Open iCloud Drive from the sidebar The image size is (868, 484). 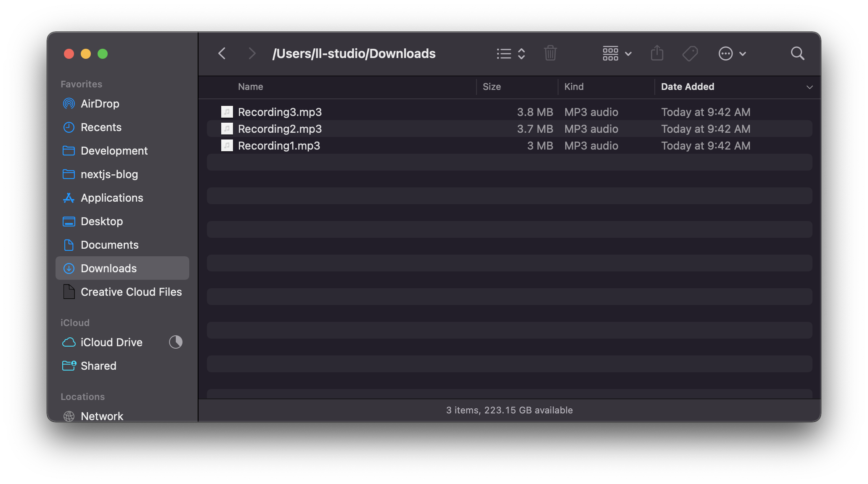pyautogui.click(x=111, y=342)
